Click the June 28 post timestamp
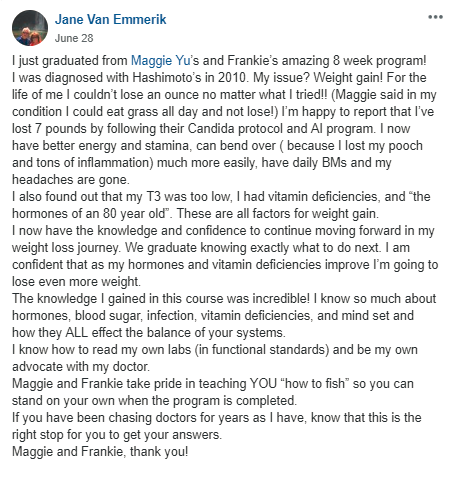Image resolution: width=461 pixels, height=478 pixels. pyautogui.click(x=74, y=38)
